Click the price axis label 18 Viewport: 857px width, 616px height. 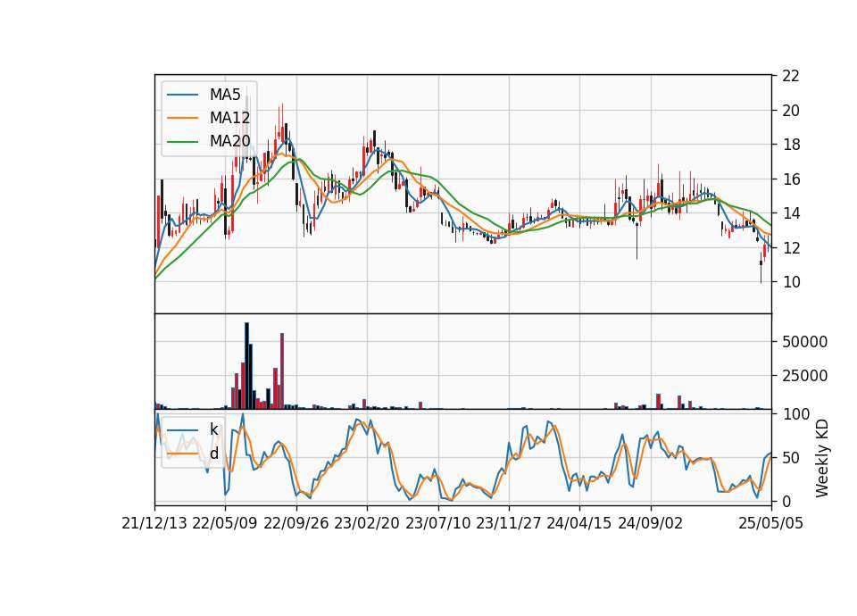pyautogui.click(x=791, y=145)
